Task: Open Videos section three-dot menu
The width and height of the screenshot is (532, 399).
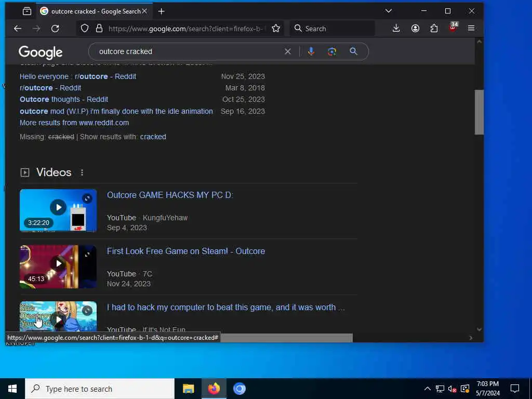Action: point(82,172)
